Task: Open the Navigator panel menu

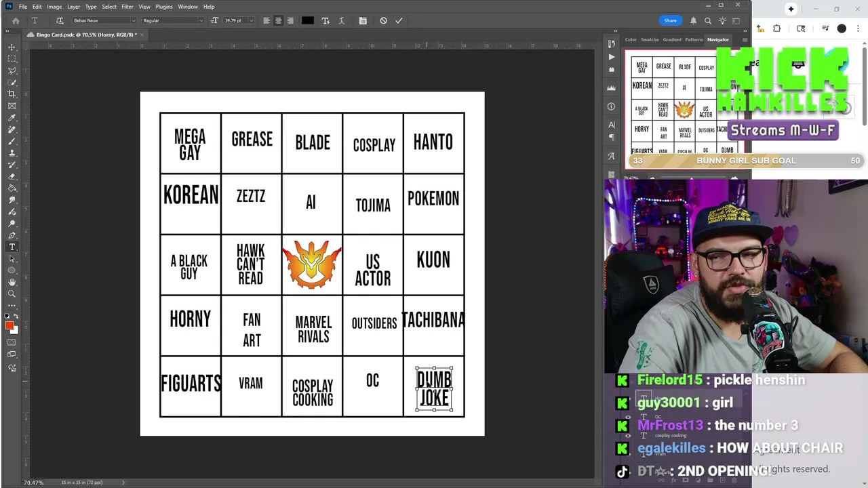Action: [x=745, y=39]
